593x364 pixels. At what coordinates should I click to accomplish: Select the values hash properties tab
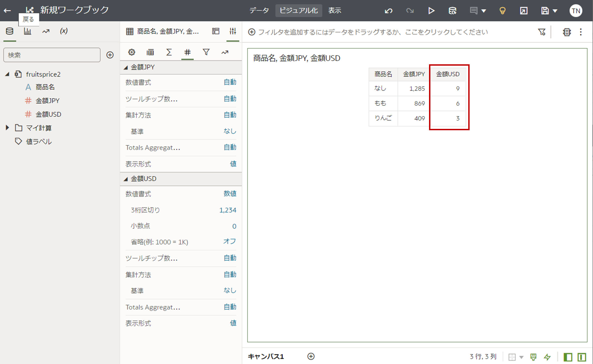click(x=187, y=52)
